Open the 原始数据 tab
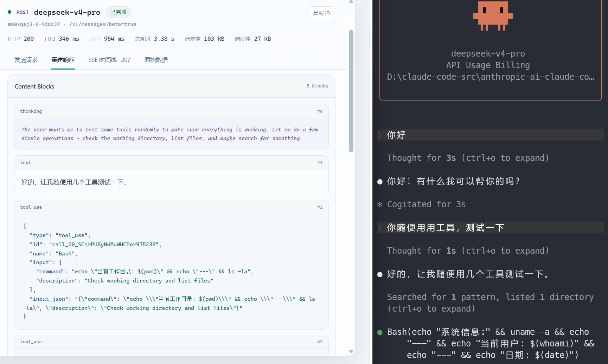Screen dimensions: 608x364 tap(156, 60)
